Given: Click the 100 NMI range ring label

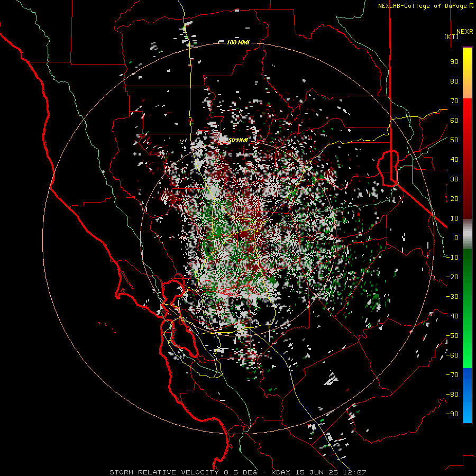Looking at the screenshot, I should [x=238, y=42].
